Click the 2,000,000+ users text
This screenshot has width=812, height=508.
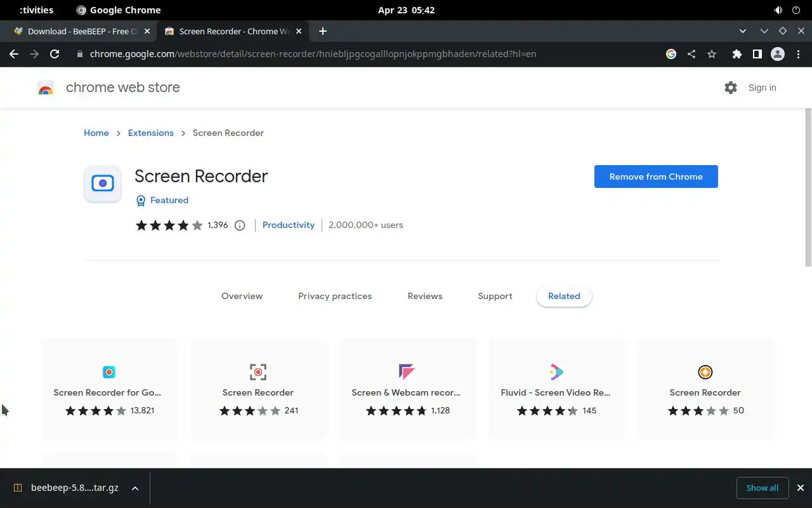[x=366, y=225]
